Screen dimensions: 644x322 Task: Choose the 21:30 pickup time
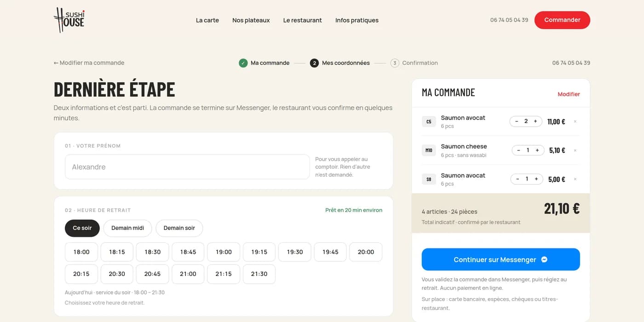(x=259, y=274)
